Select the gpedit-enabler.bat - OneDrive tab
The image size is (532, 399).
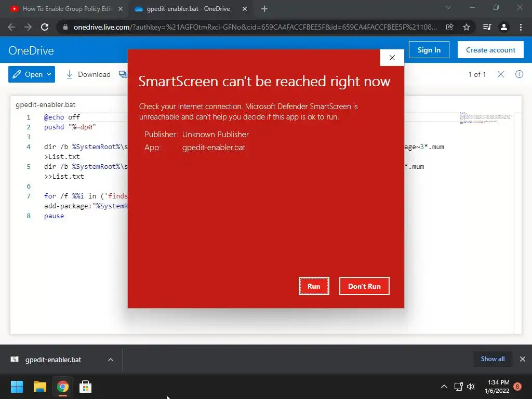pyautogui.click(x=188, y=9)
